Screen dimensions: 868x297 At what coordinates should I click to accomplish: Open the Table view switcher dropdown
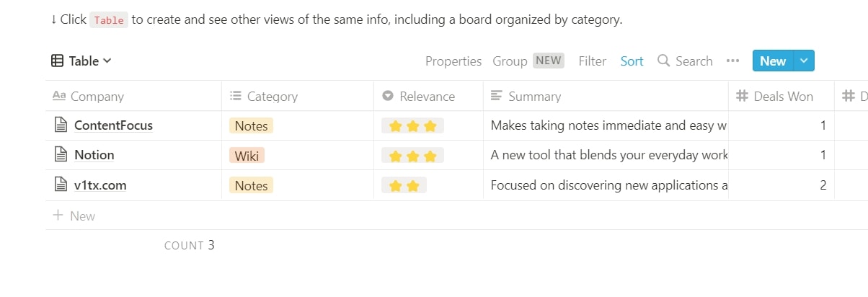(81, 61)
